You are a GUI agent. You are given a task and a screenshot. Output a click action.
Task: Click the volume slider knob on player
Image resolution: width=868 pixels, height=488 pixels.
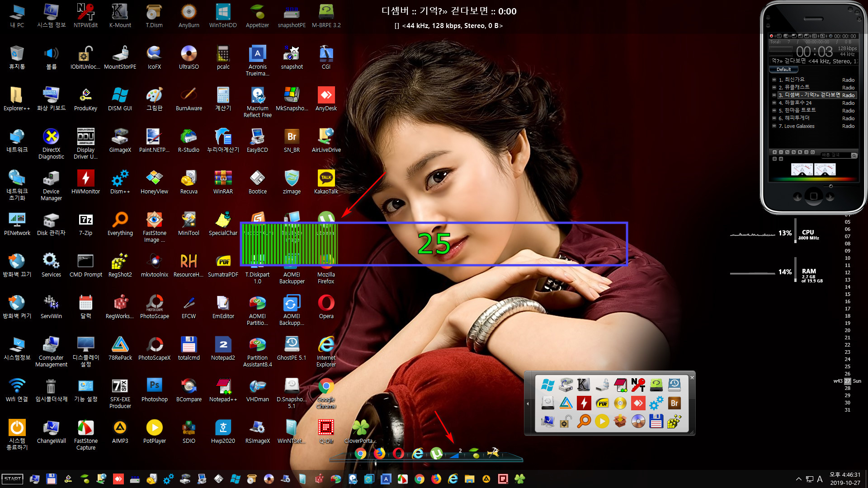click(830, 186)
